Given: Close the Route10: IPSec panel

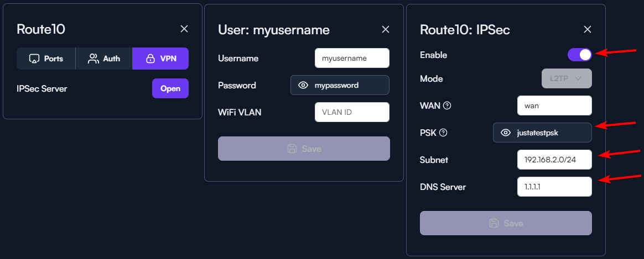Looking at the screenshot, I should coord(588,29).
